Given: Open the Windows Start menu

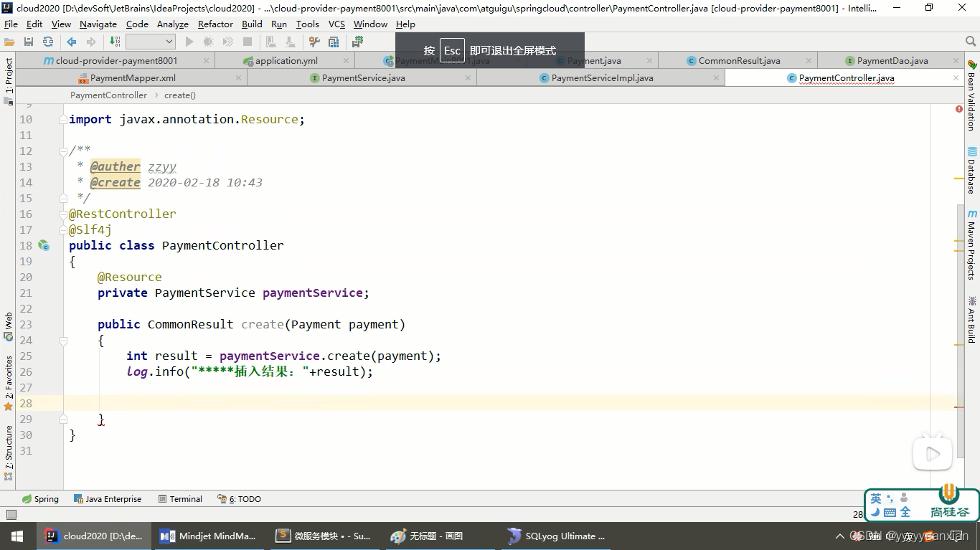Looking at the screenshot, I should (x=17, y=536).
